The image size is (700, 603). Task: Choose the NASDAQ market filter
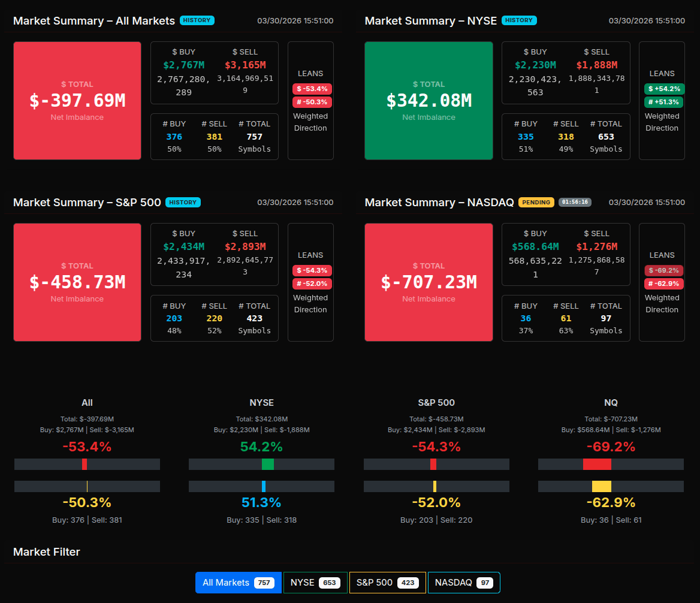pos(463,583)
